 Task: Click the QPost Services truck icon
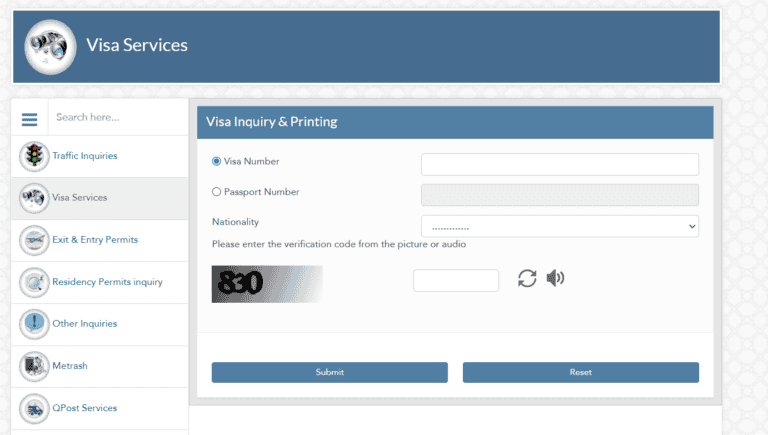point(34,408)
